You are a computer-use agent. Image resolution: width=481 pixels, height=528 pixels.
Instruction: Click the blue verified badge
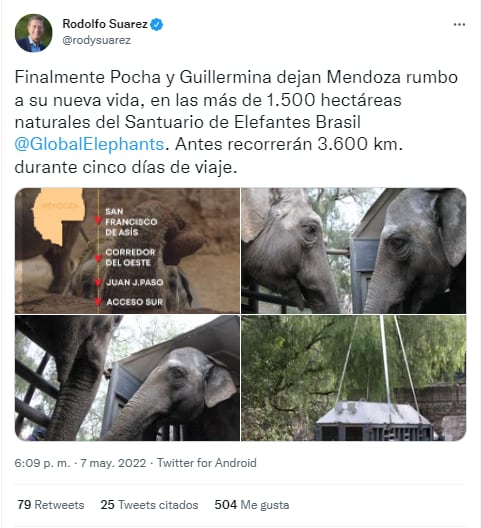pyautogui.click(x=156, y=25)
